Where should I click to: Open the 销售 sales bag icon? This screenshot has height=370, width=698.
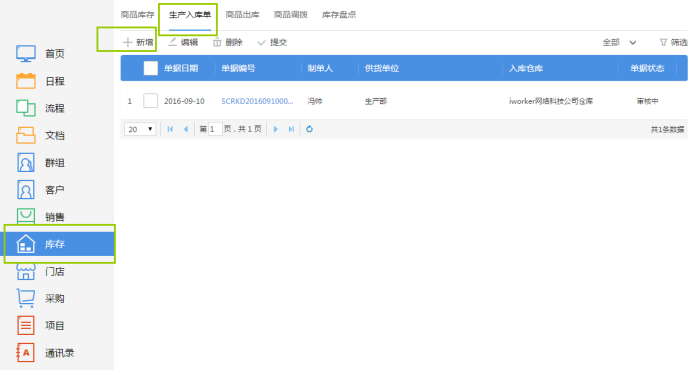pos(26,216)
